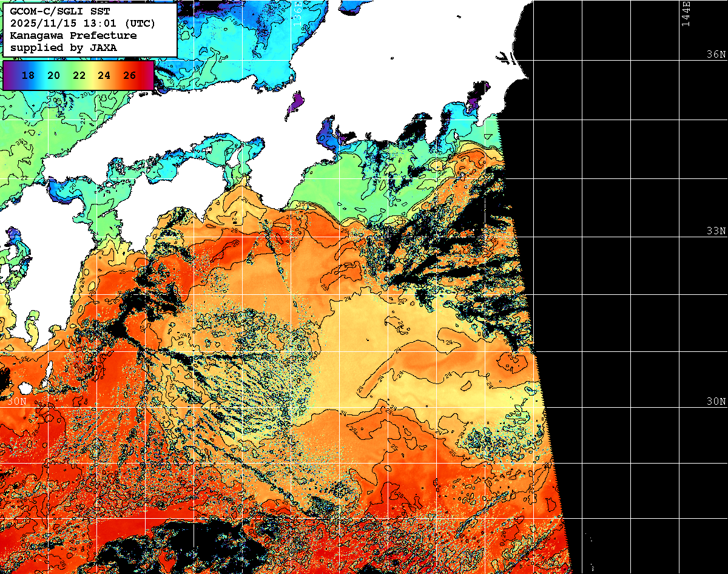Viewport: 728px width, 574px height.
Task: Click the intersection of 144E and 36N gridlines
Action: point(679,61)
